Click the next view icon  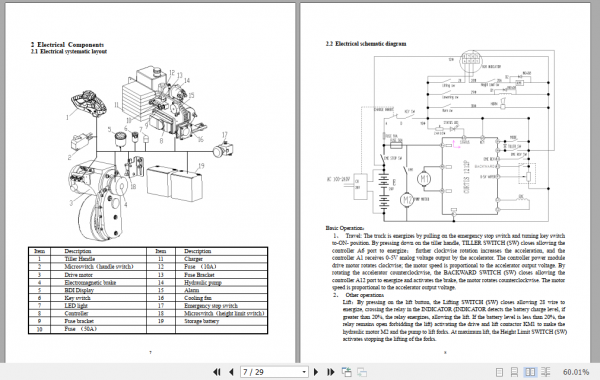point(362,372)
